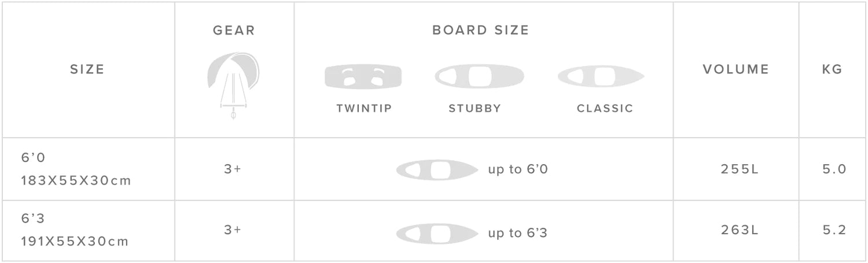This screenshot has height=263, width=868.
Task: Click the board icon in 6'3 row
Action: [x=437, y=234]
